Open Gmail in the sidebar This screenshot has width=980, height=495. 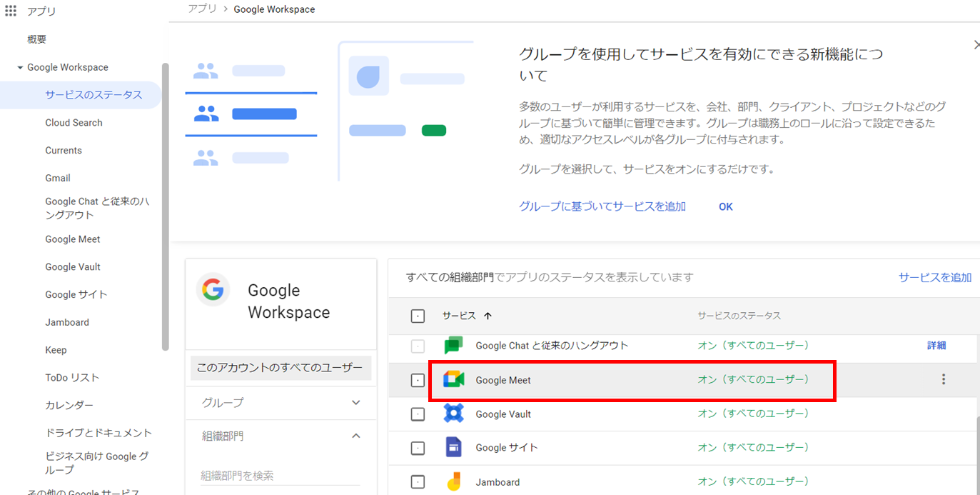58,179
